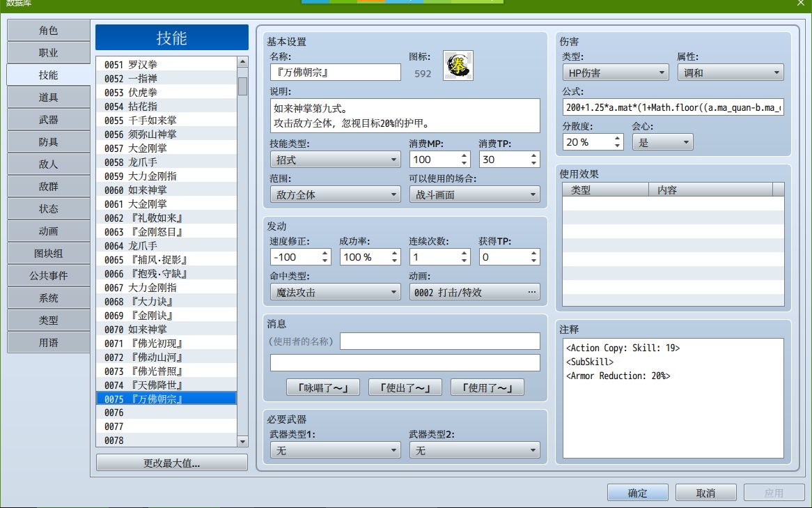Screen dimensions: 812x508
Task: Open the 技能类型 dropdown showing 招式
Action: pos(335,160)
